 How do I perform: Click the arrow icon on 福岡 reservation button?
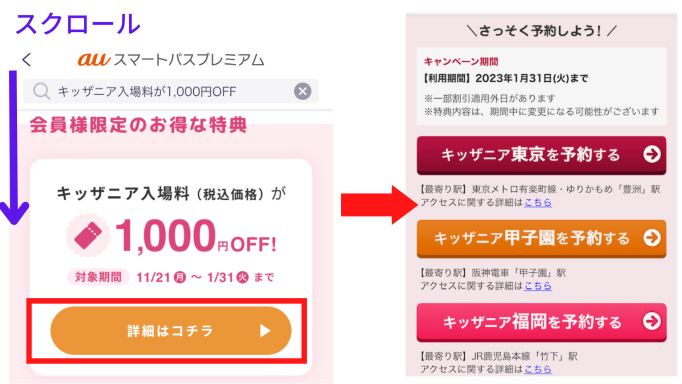652,321
